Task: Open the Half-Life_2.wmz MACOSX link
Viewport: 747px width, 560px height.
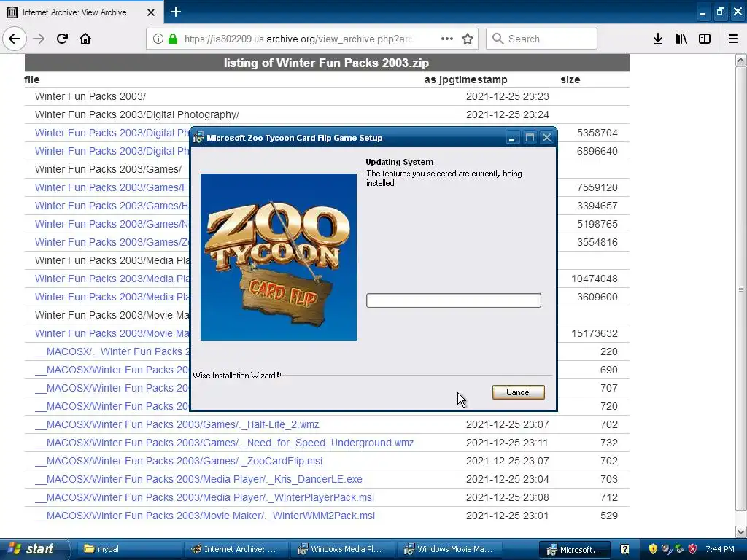Action: point(177,424)
